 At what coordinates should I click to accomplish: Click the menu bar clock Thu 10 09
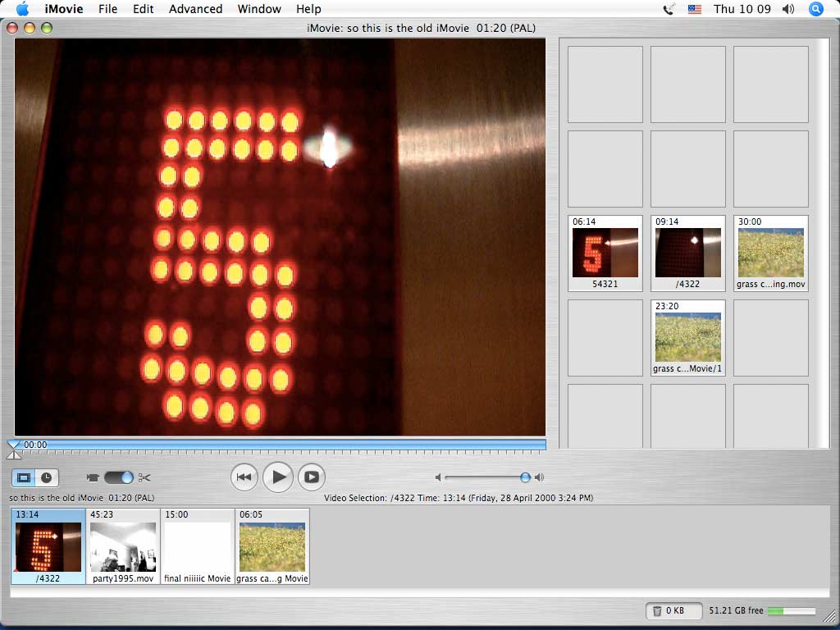742,9
